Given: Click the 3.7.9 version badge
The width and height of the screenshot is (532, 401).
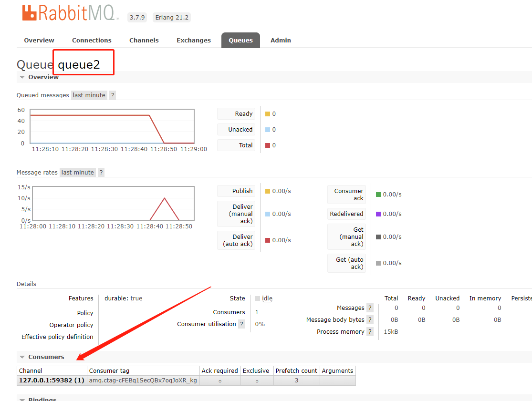Looking at the screenshot, I should point(137,17).
